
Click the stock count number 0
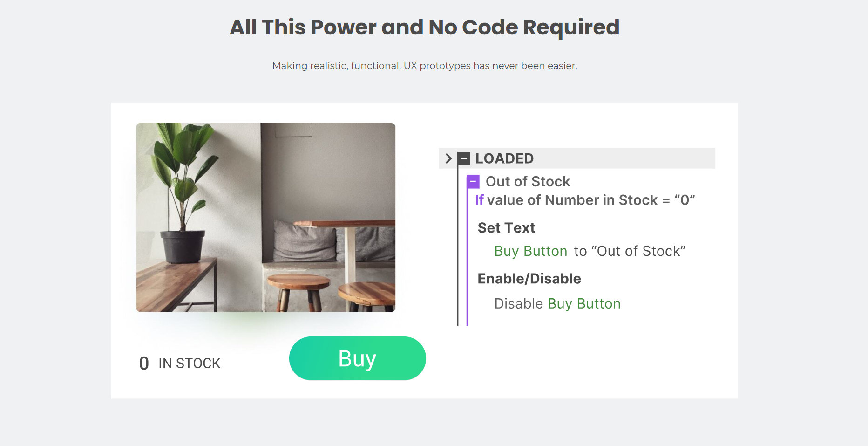pyautogui.click(x=144, y=364)
